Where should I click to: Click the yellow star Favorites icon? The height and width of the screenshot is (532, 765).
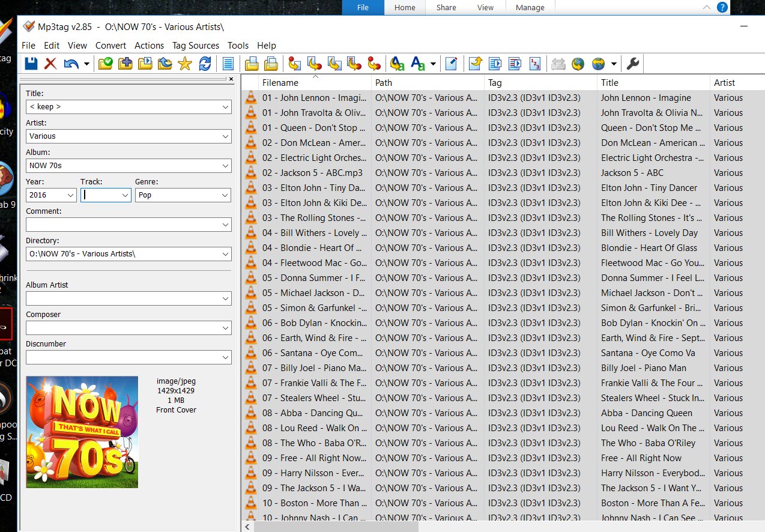click(185, 64)
